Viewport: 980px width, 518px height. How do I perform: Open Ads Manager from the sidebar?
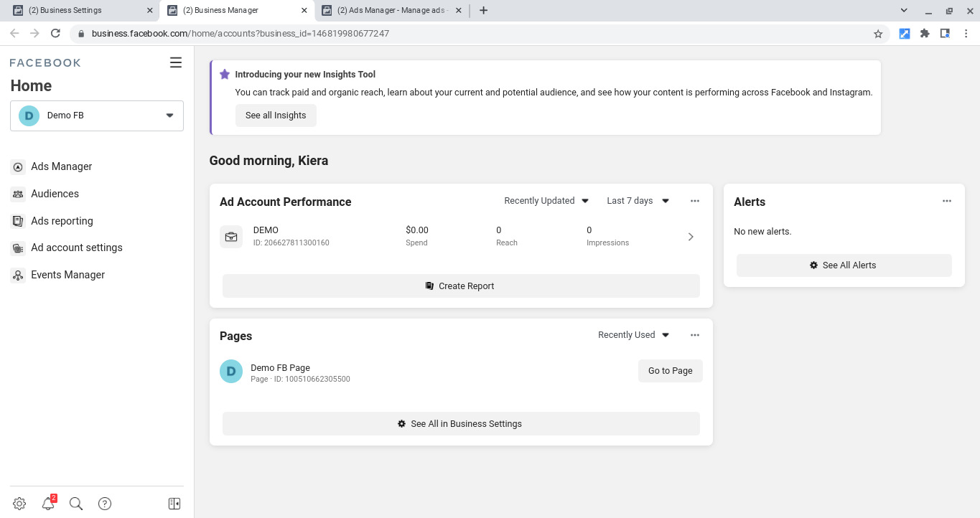click(x=62, y=166)
